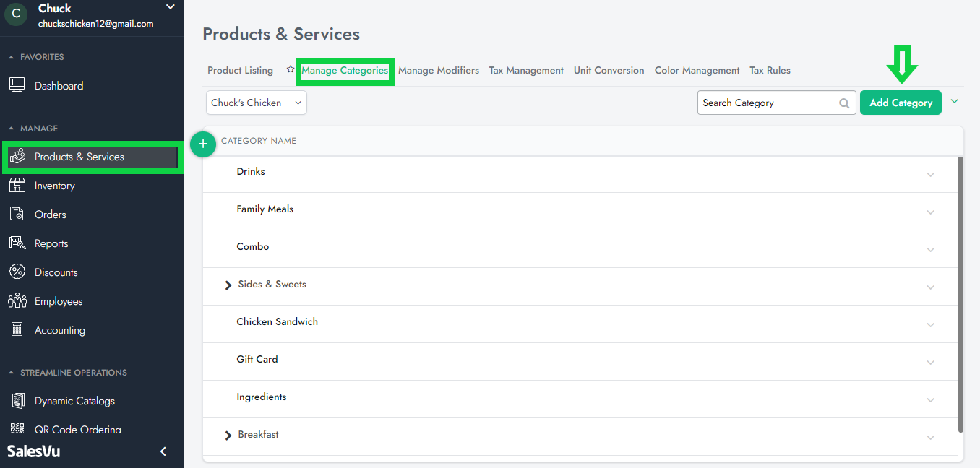This screenshot has width=980, height=468.
Task: Switch to the Product Listing tab
Action: [240, 71]
